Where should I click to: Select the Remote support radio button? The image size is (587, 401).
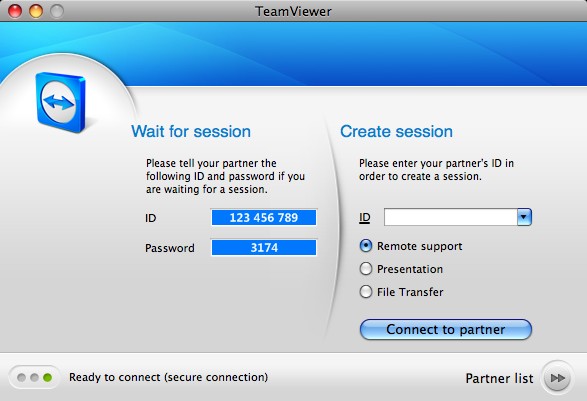coord(366,246)
